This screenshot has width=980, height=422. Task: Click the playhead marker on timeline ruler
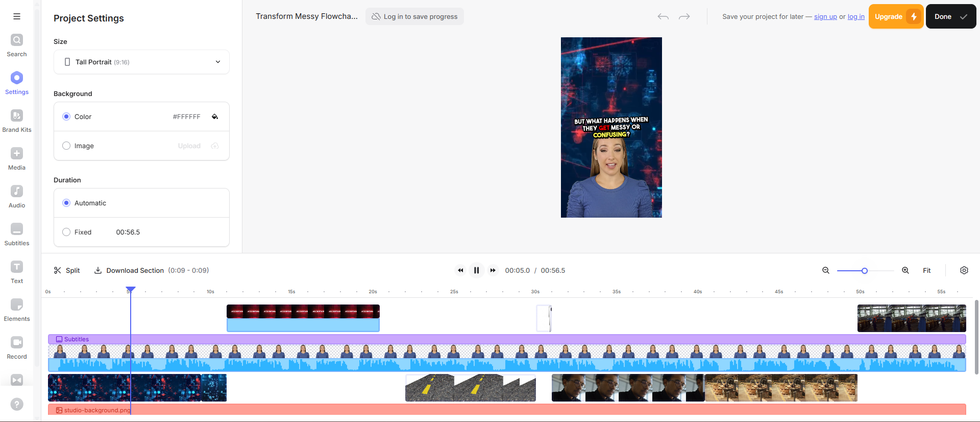point(131,290)
